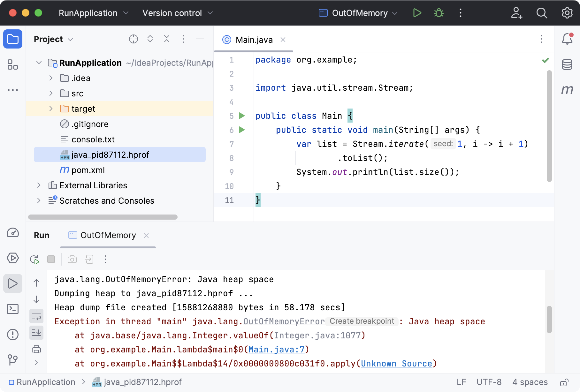
Task: Expand the target folder
Action: [x=51, y=109]
